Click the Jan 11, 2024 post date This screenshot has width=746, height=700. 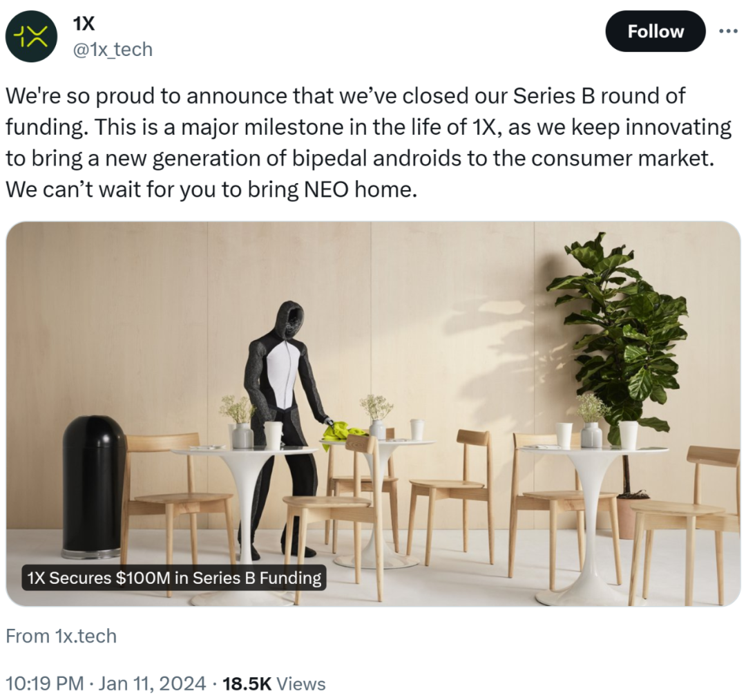[x=151, y=684]
